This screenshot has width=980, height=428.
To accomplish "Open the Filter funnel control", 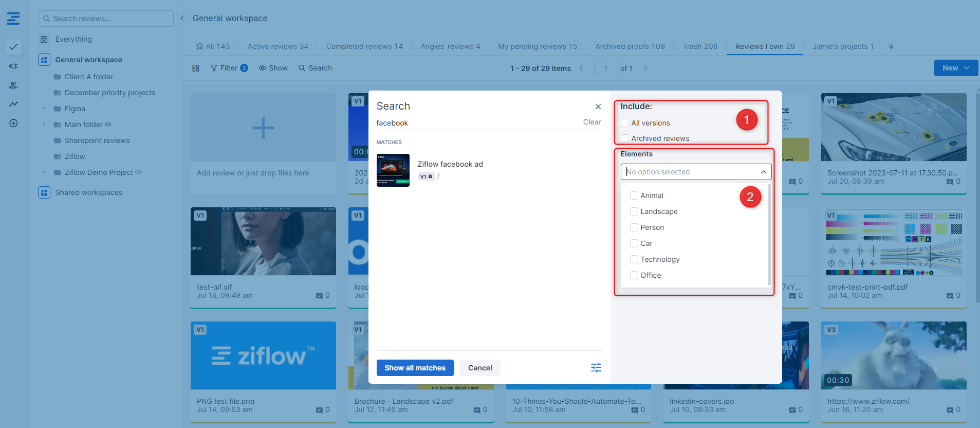I will [x=229, y=68].
